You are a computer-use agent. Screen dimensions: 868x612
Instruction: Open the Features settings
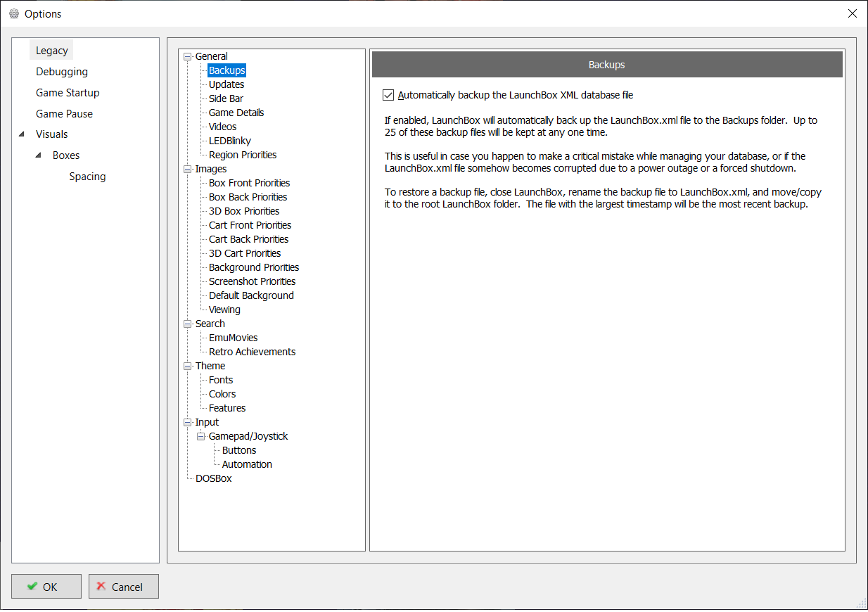pos(227,408)
